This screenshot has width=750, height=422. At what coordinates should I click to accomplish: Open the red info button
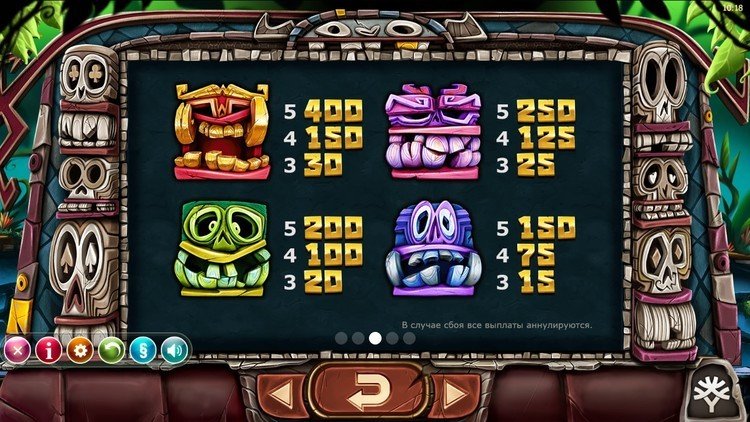[49, 351]
